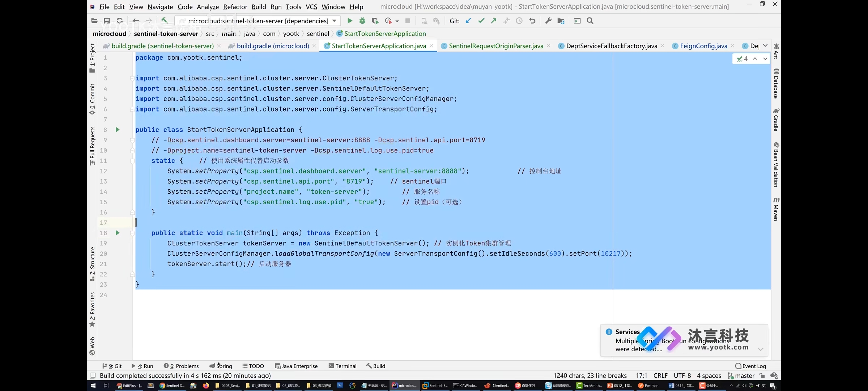Switch to SentinelRequestOriginParser.java tab
868x391 pixels.
click(x=496, y=46)
